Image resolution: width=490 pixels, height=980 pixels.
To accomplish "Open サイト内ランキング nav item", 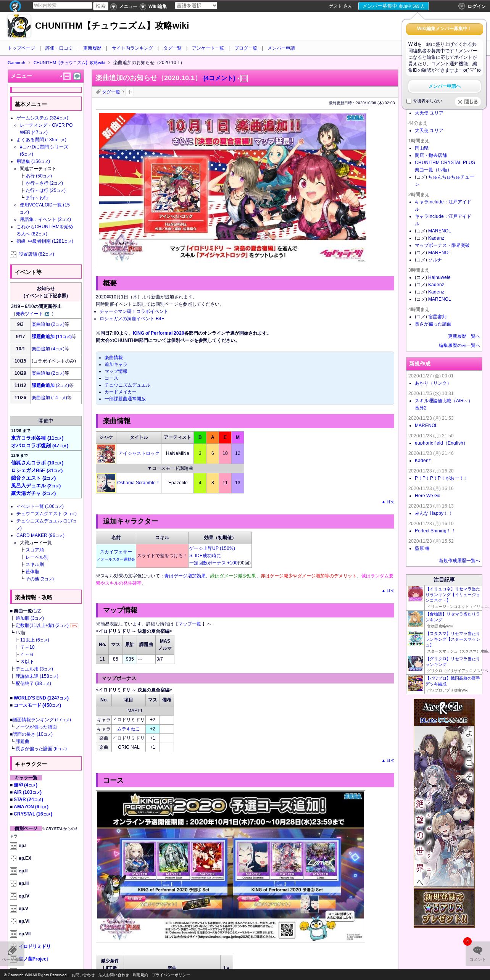I will [x=132, y=48].
